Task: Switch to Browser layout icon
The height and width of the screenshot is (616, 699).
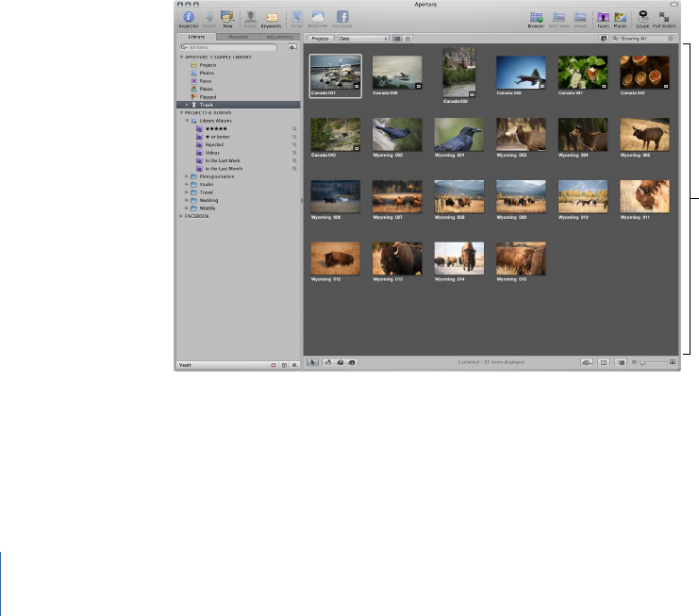Action: [x=536, y=19]
